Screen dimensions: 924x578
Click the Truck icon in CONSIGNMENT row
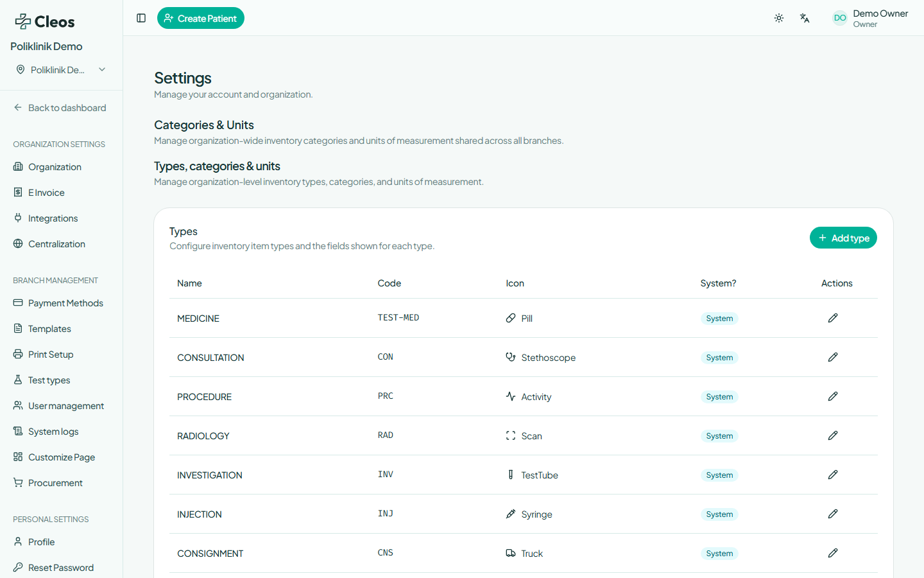pyautogui.click(x=511, y=553)
